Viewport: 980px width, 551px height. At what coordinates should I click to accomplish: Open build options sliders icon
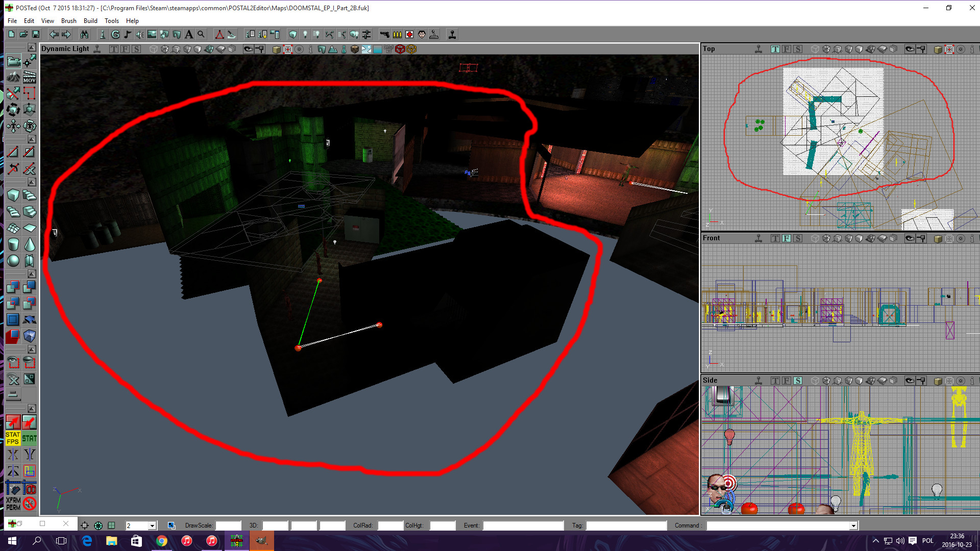366,34
